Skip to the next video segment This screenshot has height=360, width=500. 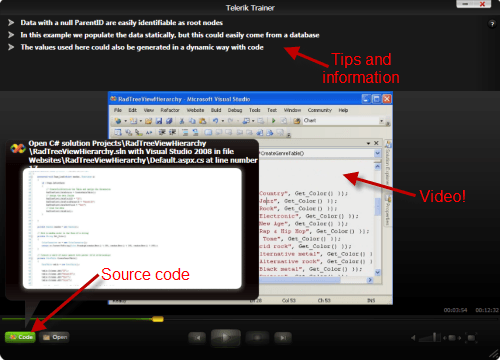[x=283, y=338]
